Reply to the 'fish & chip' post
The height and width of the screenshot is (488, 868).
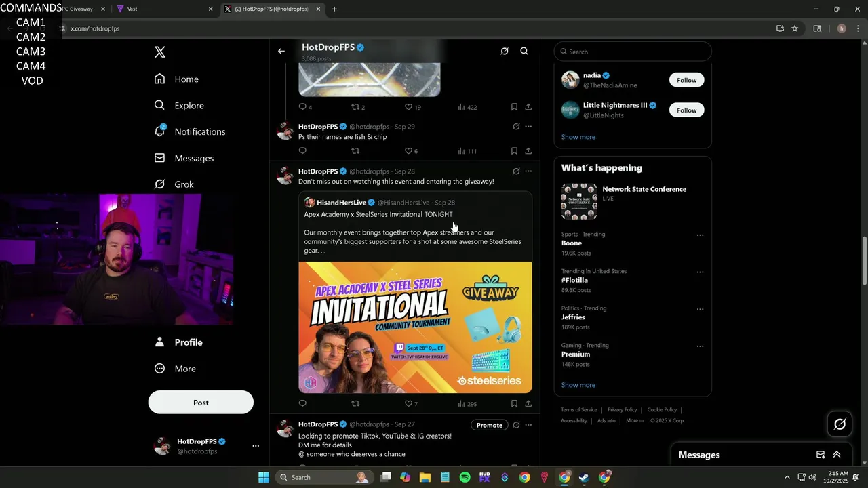[302, 151]
